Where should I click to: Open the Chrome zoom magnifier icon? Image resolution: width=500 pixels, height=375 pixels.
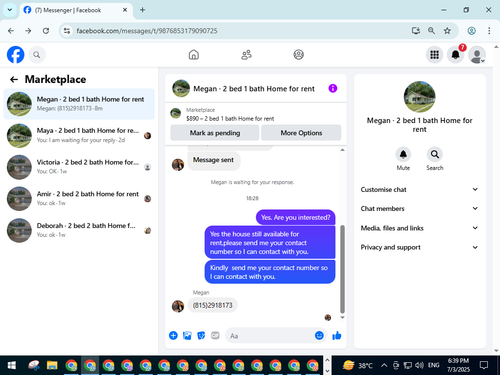431,31
